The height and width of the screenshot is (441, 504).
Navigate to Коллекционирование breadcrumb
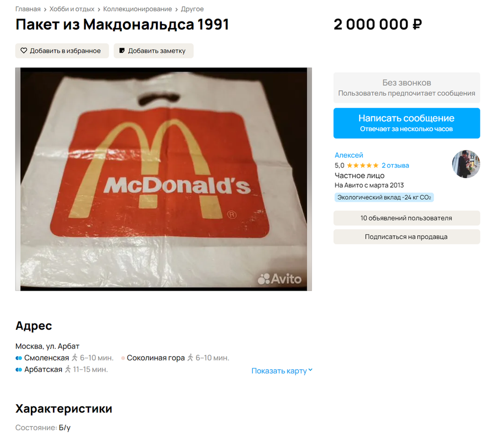(x=137, y=9)
